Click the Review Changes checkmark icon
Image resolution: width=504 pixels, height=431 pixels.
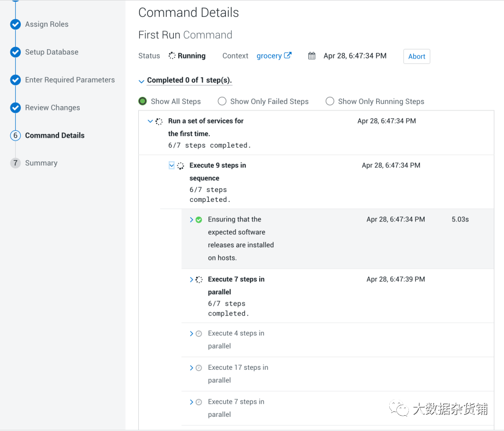point(15,108)
